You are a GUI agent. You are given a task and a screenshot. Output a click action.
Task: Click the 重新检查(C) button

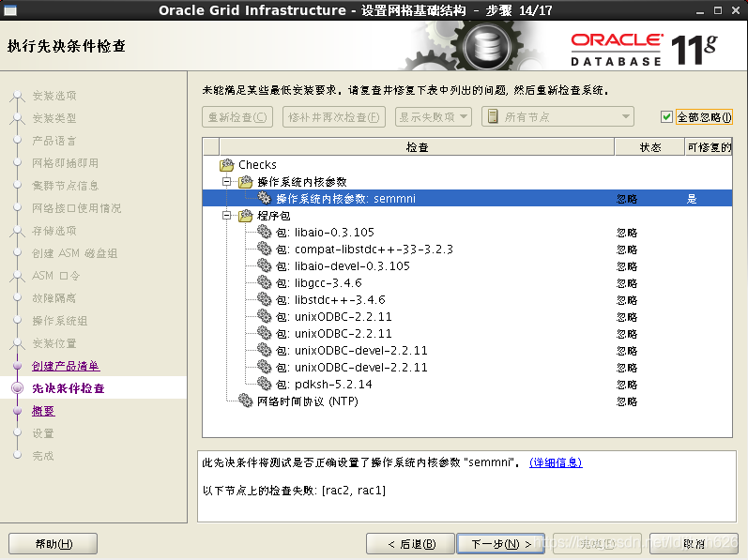click(x=237, y=116)
